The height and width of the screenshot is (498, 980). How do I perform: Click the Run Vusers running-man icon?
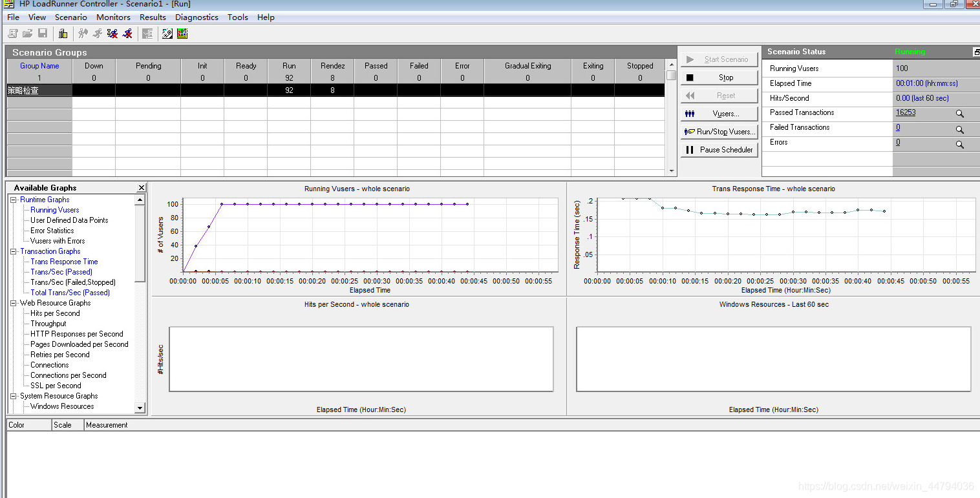[98, 34]
